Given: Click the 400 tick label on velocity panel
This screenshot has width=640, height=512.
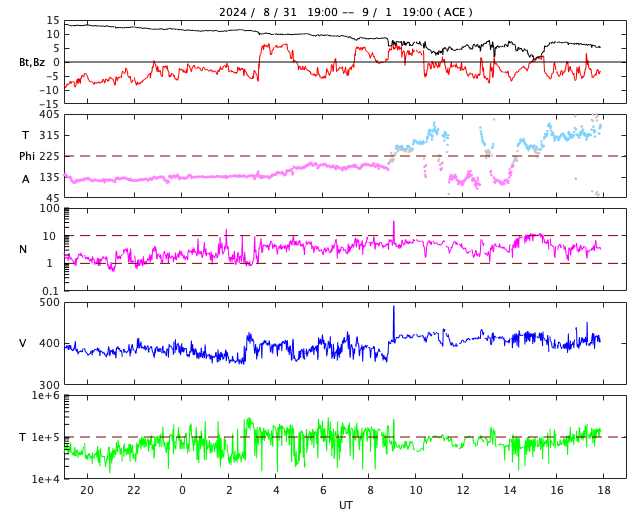Looking at the screenshot, I should (x=49, y=343).
